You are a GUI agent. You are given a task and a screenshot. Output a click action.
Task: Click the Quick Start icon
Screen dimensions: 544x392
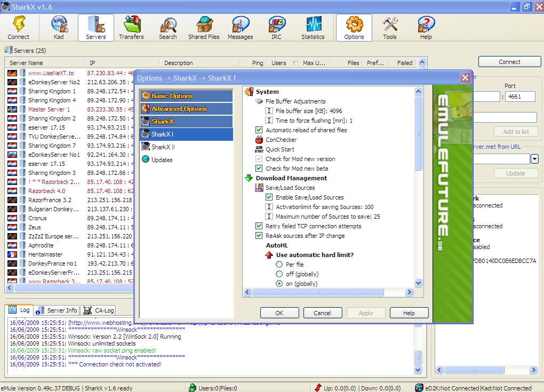pos(259,149)
